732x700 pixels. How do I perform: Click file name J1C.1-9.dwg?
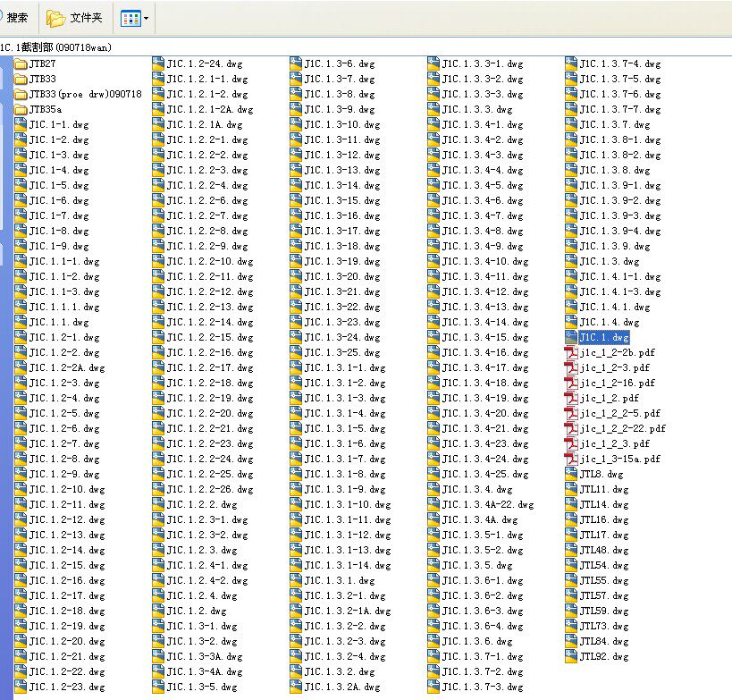(x=59, y=246)
